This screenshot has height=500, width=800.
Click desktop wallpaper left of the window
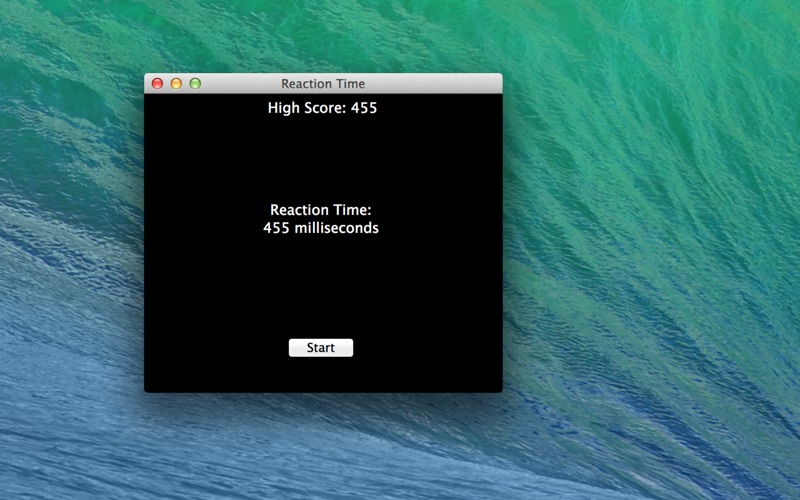coord(70,250)
